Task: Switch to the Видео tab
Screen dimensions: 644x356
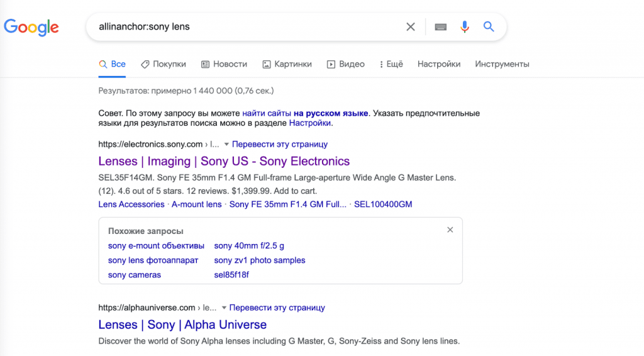Action: (346, 64)
